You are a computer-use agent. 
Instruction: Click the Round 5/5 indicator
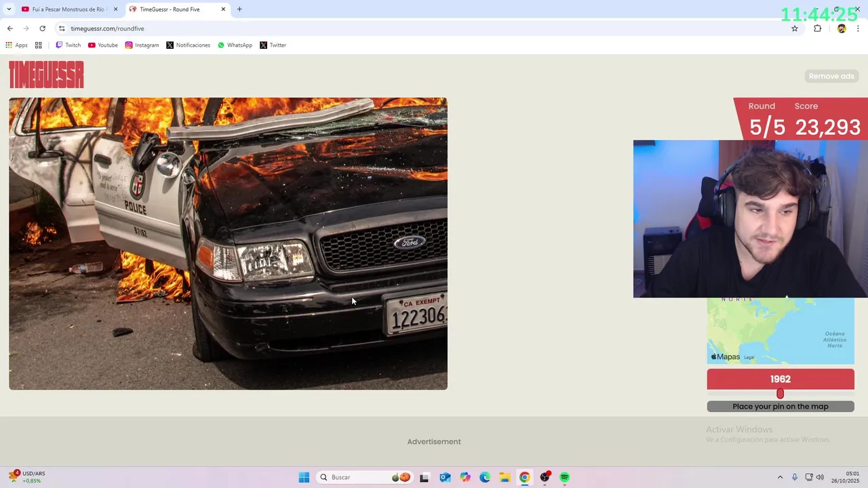tap(766, 119)
